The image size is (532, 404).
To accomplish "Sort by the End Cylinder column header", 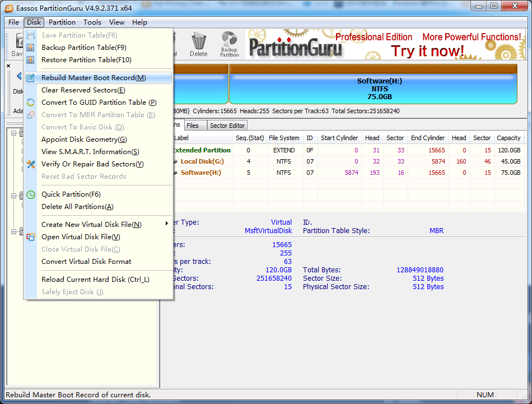I will pos(427,138).
